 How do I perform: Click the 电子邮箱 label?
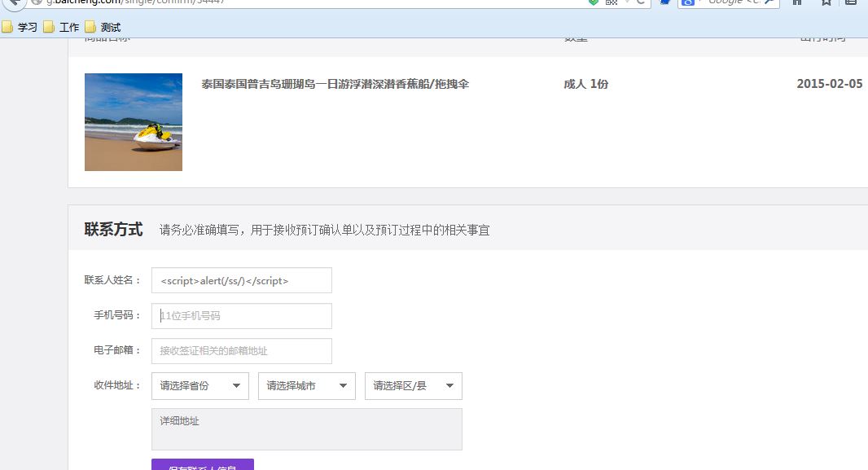(x=116, y=350)
